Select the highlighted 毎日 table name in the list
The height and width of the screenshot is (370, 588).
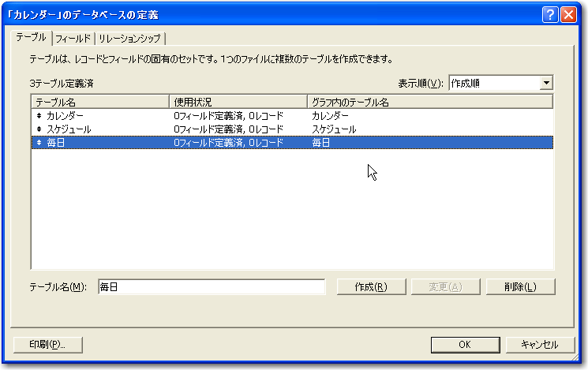click(56, 143)
